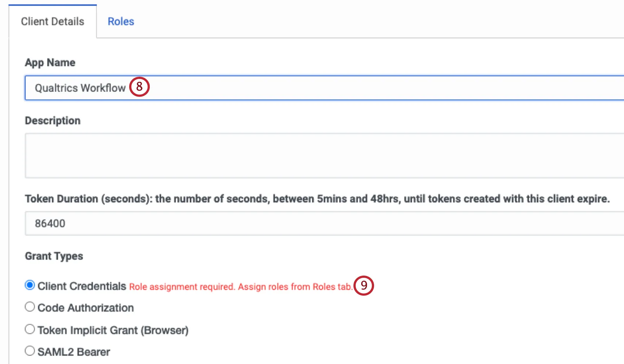Click the red circled number 8 annotation
Screen dimensions: 624x364
139,87
